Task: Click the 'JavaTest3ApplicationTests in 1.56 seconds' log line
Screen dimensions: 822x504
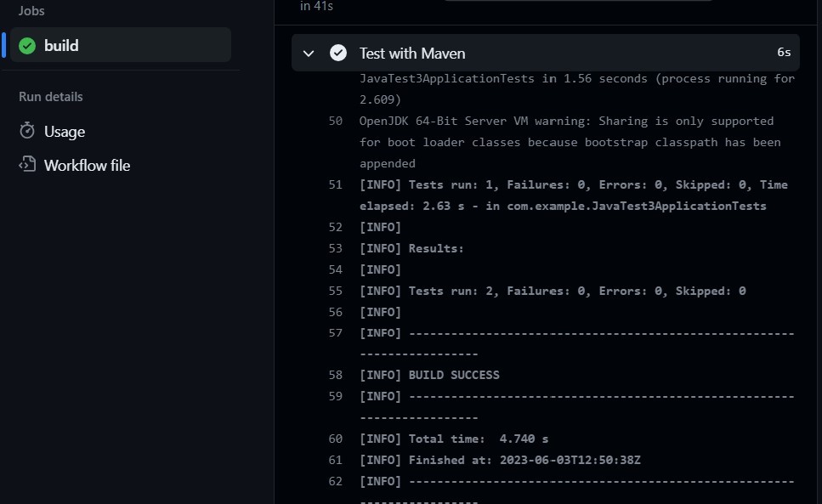Action: tap(577, 89)
